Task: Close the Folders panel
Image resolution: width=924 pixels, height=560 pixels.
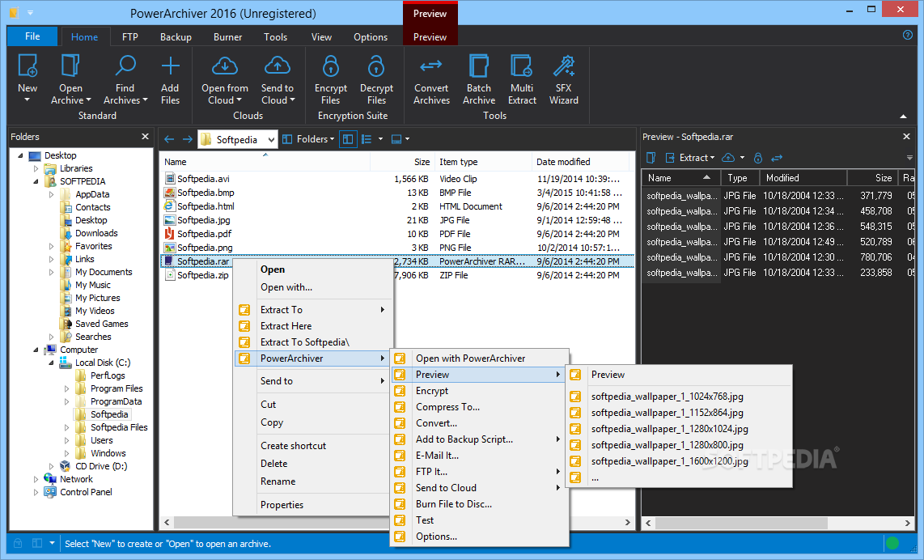Action: pyautogui.click(x=145, y=137)
